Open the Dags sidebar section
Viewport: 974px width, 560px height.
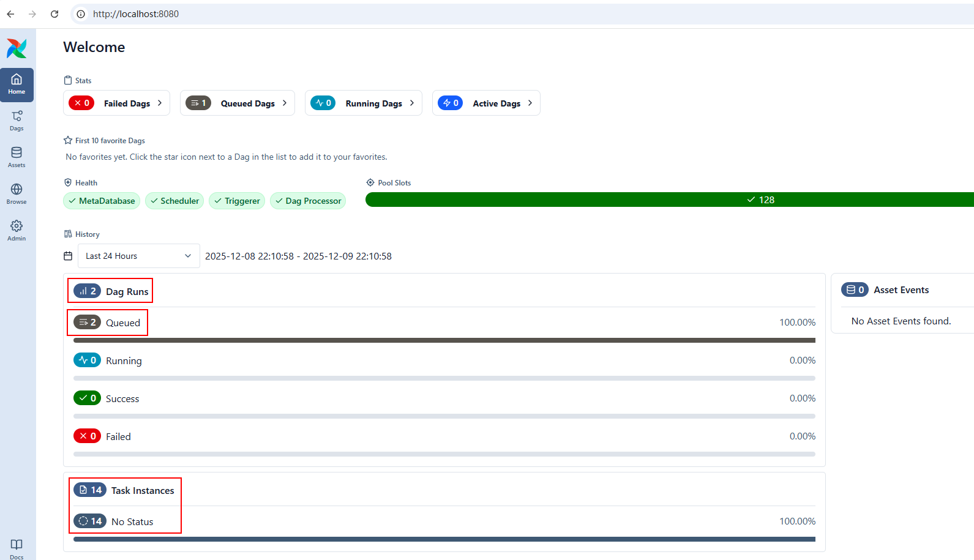point(17,121)
